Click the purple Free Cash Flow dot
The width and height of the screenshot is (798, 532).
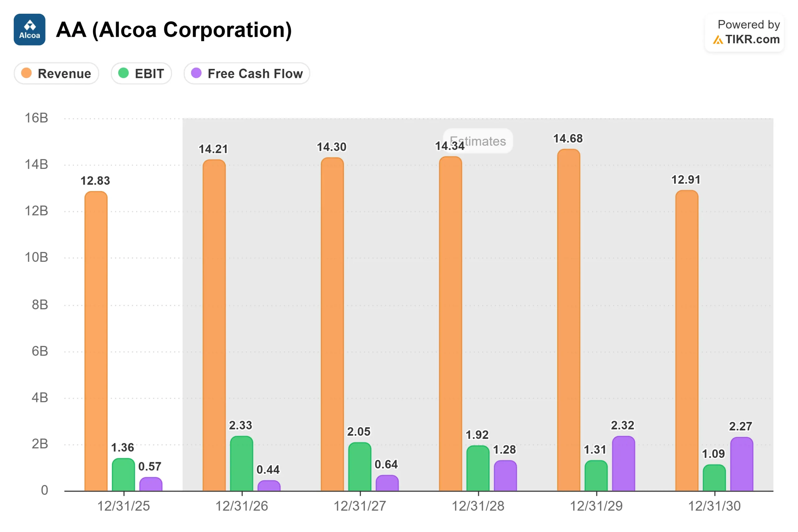196,73
